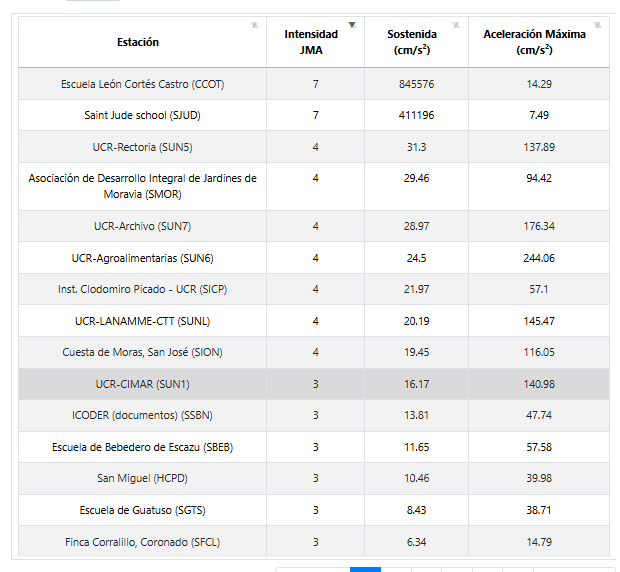Image resolution: width=620 pixels, height=572 pixels.
Task: Select the UCR-LANAMME-CTT (SUNL) station
Action: pyautogui.click(x=142, y=321)
